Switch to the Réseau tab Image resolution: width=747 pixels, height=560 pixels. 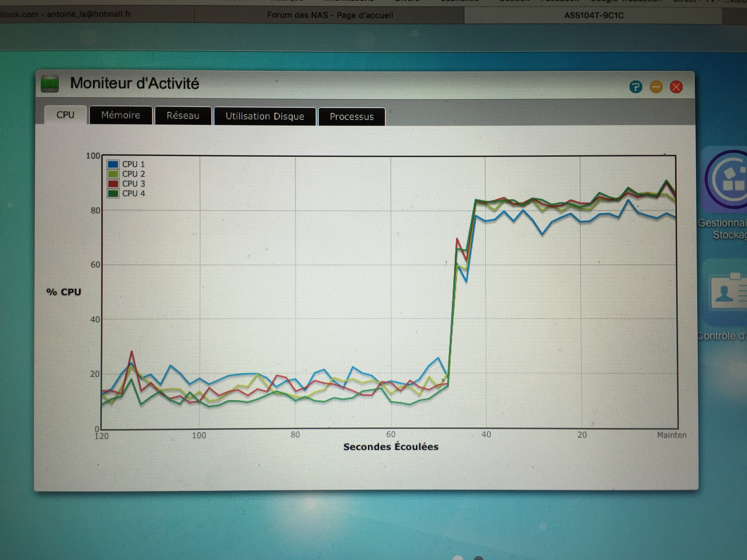[x=183, y=116]
